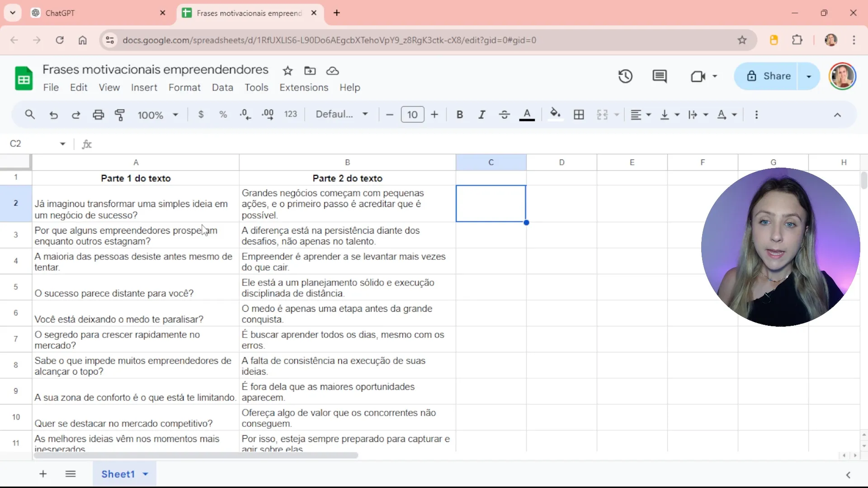Open the fill color paint bucket
Screen dimensions: 868x488
(x=555, y=114)
